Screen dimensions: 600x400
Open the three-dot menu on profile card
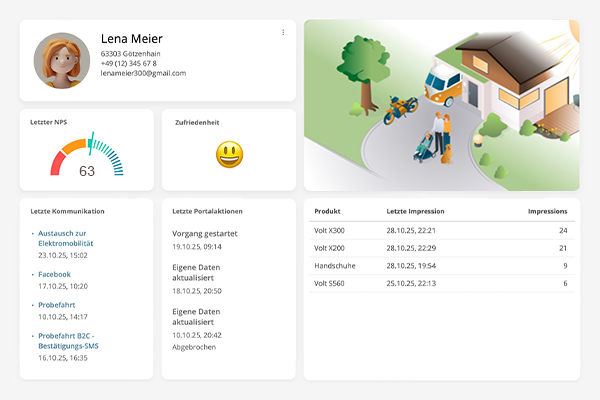tap(283, 33)
